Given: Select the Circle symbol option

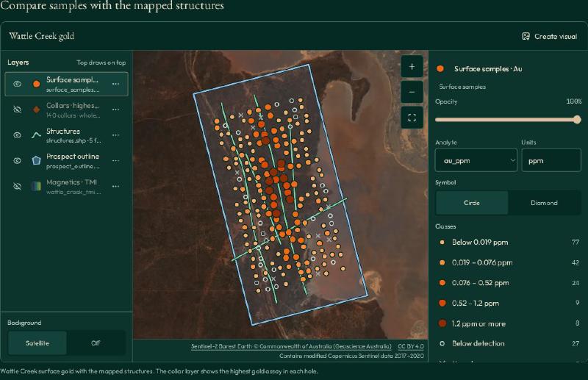Looking at the screenshot, I should coord(471,203).
